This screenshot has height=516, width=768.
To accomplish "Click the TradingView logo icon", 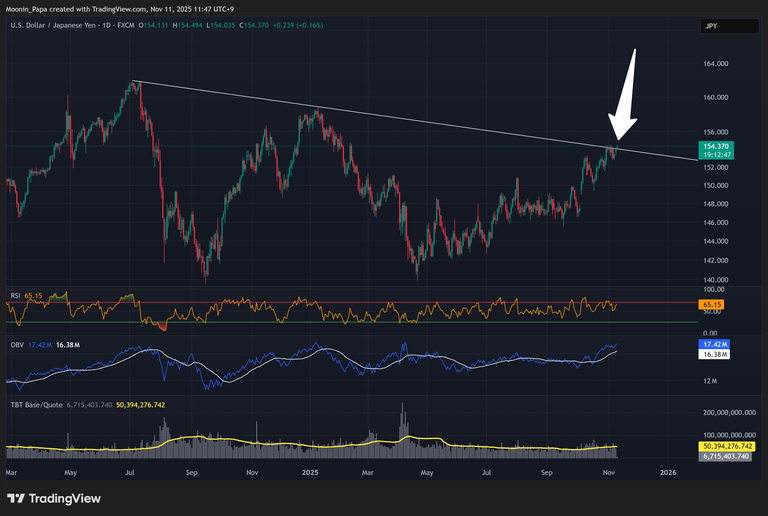I will pyautogui.click(x=17, y=498).
